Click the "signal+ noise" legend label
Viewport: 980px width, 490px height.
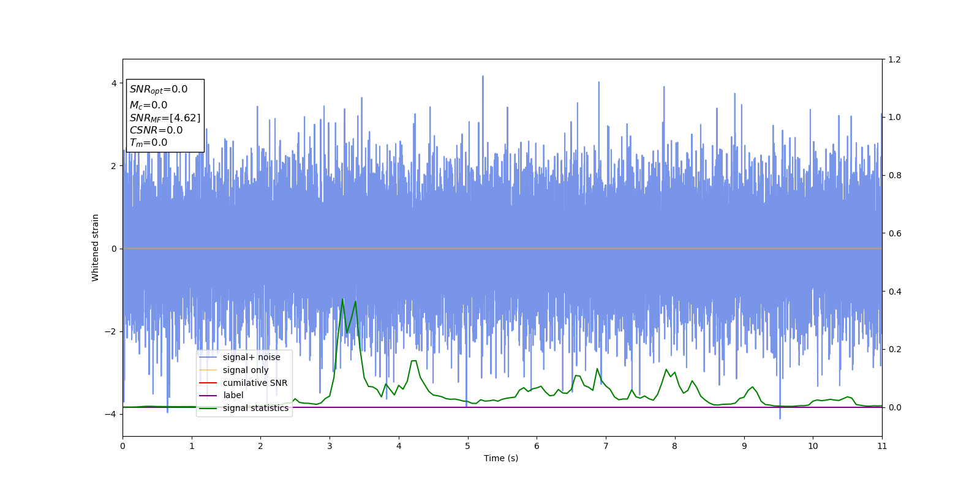coord(252,358)
